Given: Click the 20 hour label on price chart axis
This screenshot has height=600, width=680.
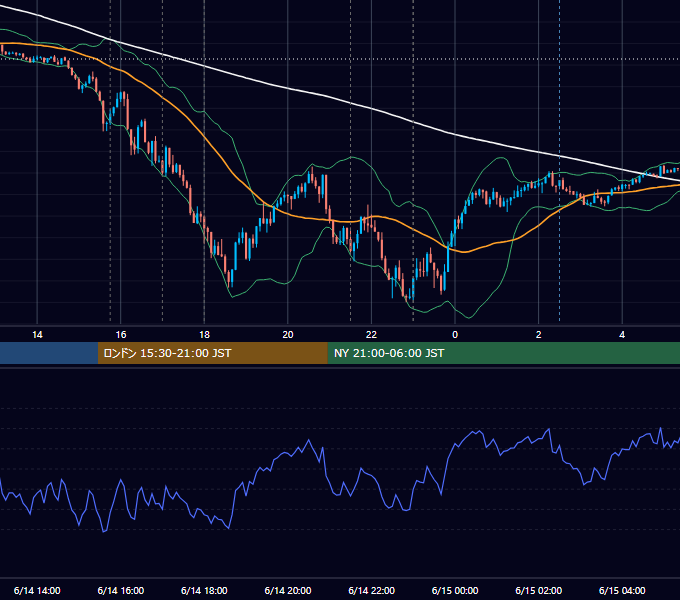Looking at the screenshot, I should pyautogui.click(x=288, y=335).
